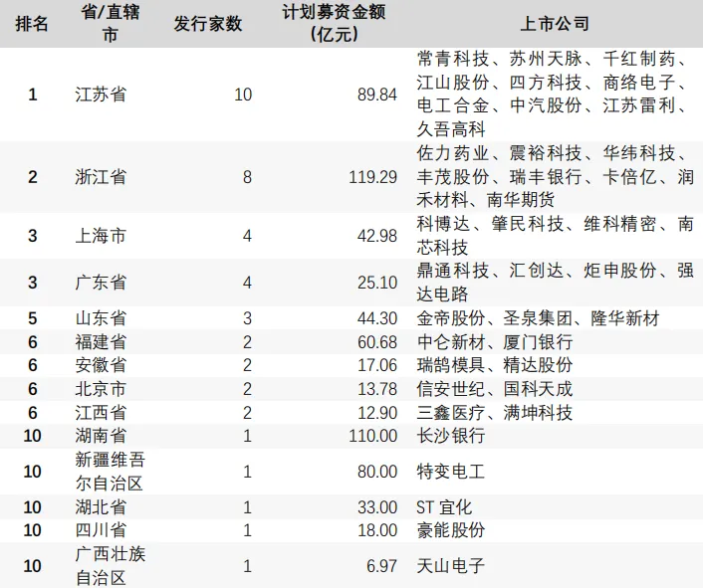The height and width of the screenshot is (588, 703).
Task: Click the amount 80.00
Action: 377,472
